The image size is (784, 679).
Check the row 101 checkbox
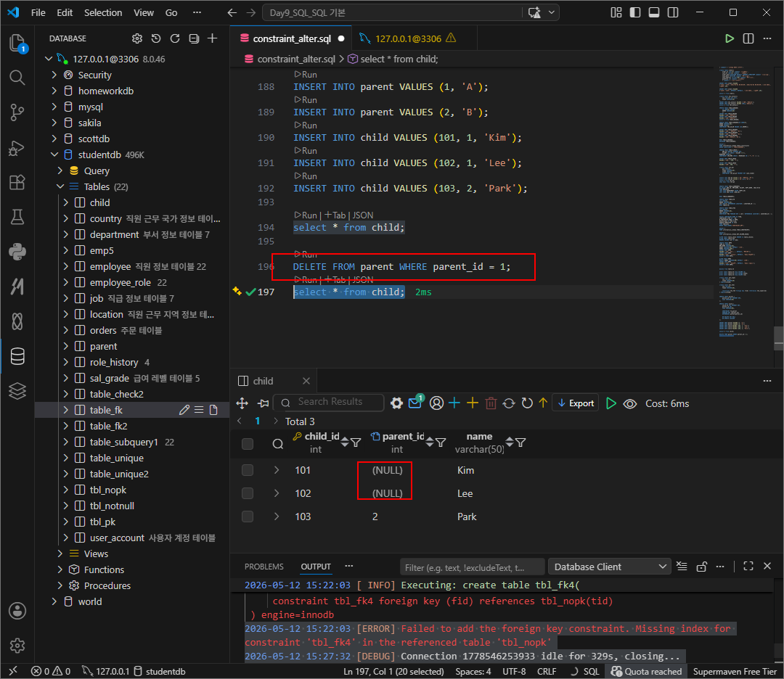248,470
